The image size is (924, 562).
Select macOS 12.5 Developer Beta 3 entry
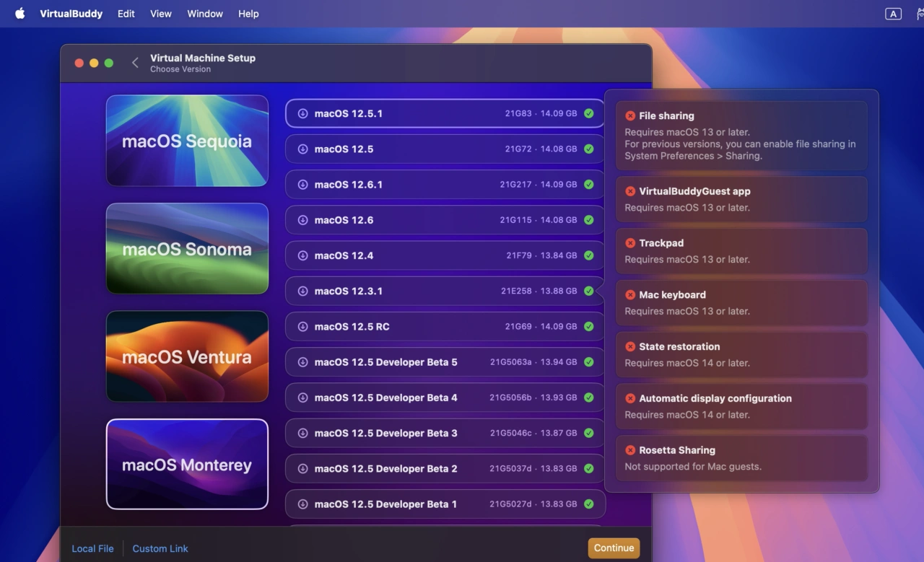pos(433,433)
